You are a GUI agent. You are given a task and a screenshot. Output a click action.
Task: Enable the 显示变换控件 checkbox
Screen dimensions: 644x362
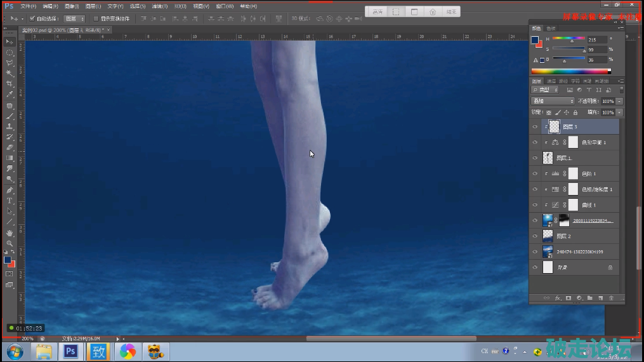pyautogui.click(x=96, y=18)
